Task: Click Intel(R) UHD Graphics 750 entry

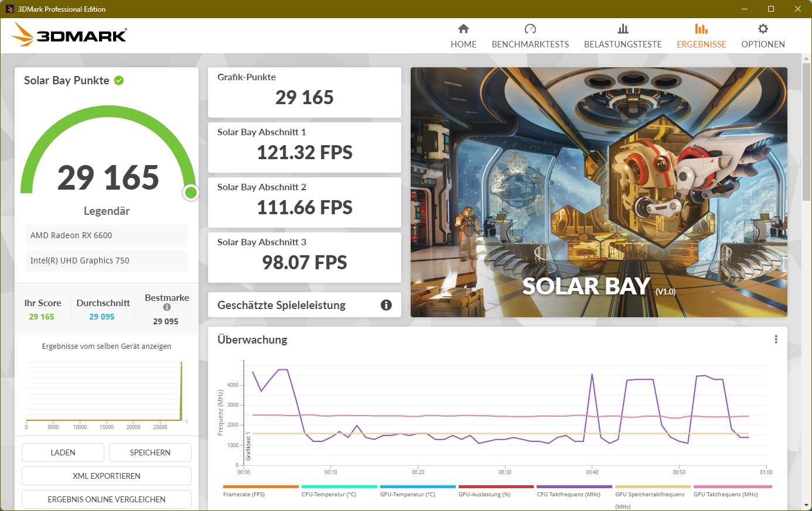Action: click(107, 260)
